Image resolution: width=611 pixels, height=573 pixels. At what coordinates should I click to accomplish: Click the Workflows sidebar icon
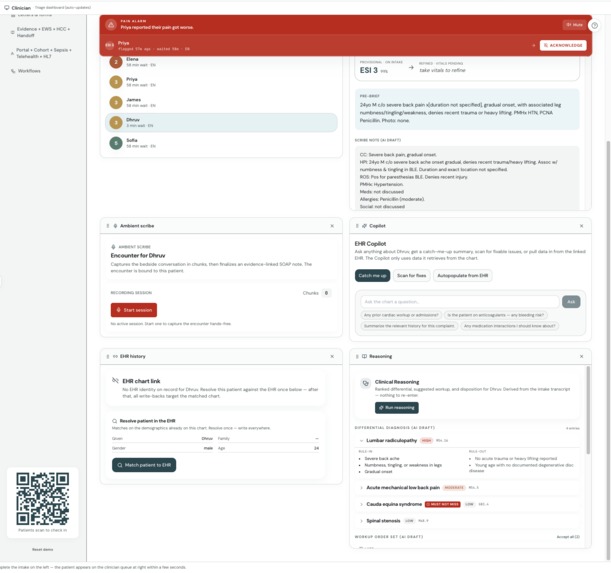tap(13, 71)
